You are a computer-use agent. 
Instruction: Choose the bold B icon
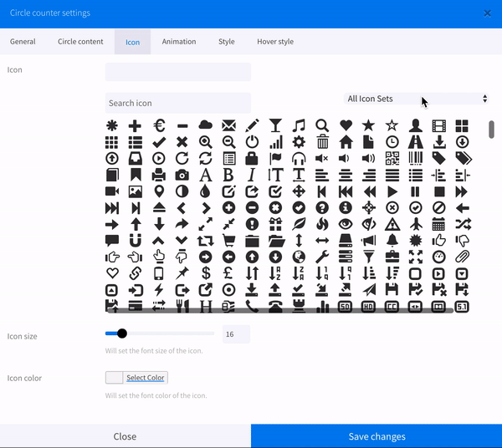coord(228,175)
